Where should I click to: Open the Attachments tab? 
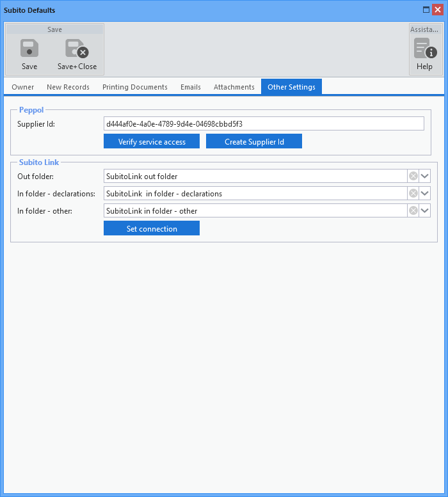(234, 87)
